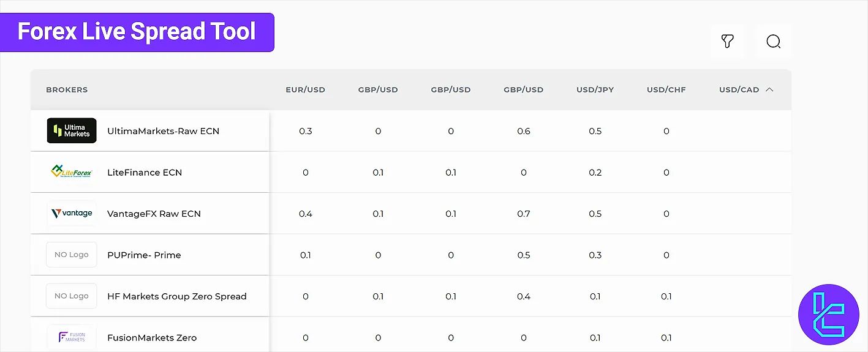Screen dimensions: 868x352
Task: Select VantageFX Raw ECN broker name
Action: pos(154,214)
